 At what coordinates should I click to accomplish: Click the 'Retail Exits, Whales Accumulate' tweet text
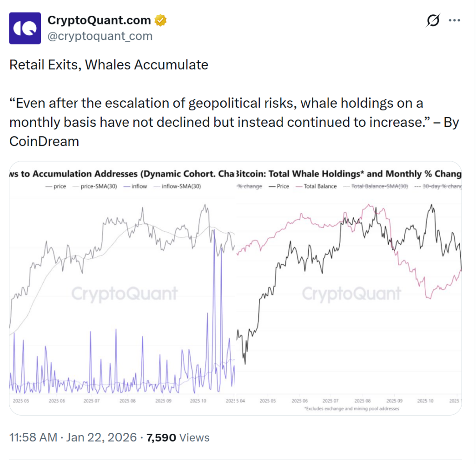point(109,65)
